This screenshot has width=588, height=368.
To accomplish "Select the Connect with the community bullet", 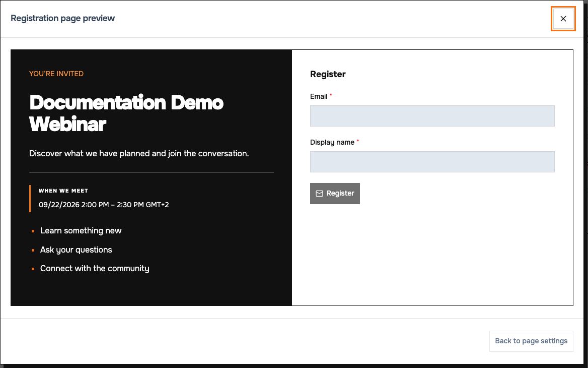I will [x=95, y=269].
